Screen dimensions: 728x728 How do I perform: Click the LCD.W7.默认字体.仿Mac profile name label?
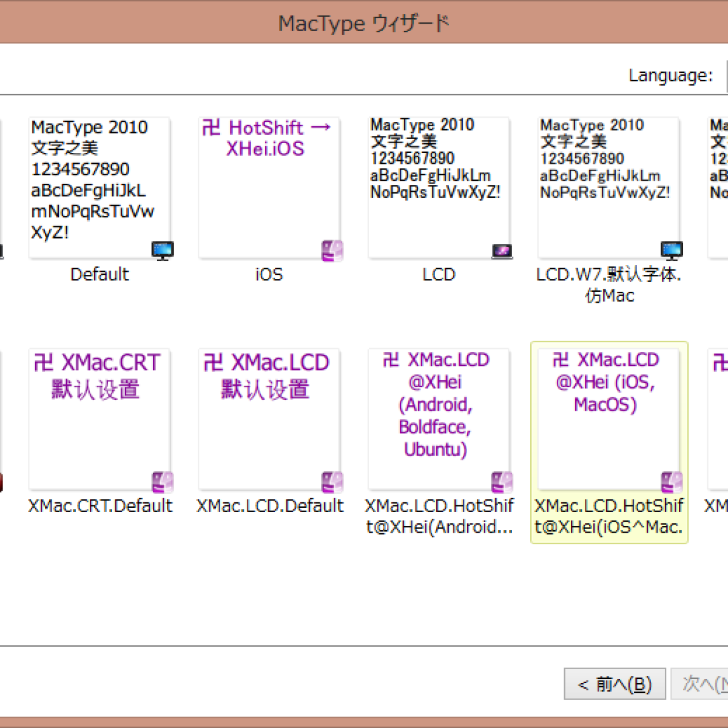pos(608,285)
